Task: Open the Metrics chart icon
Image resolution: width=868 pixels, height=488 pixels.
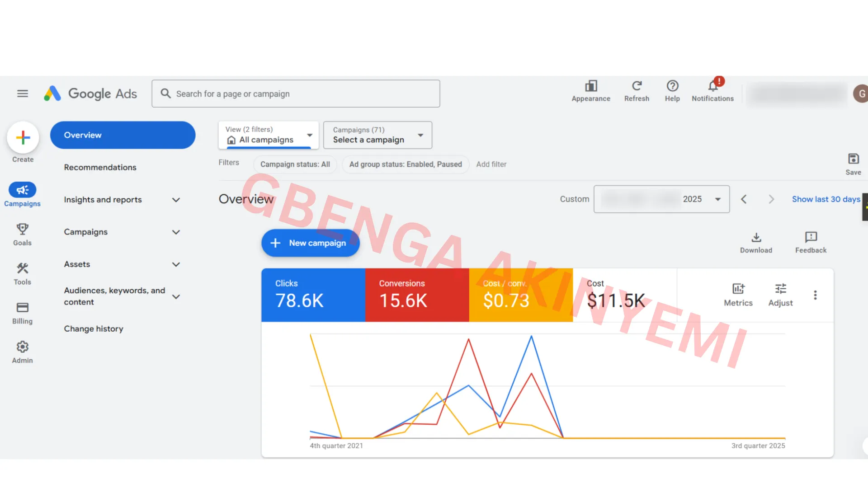Action: coord(738,289)
